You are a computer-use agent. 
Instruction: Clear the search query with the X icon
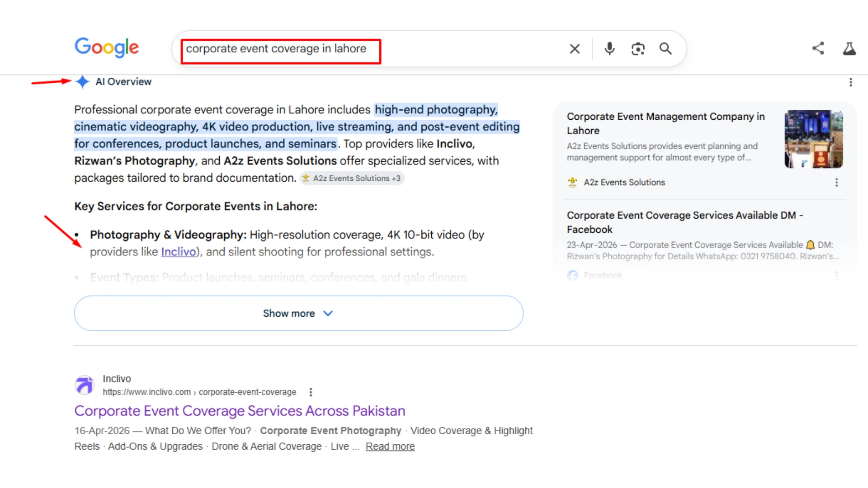575,49
